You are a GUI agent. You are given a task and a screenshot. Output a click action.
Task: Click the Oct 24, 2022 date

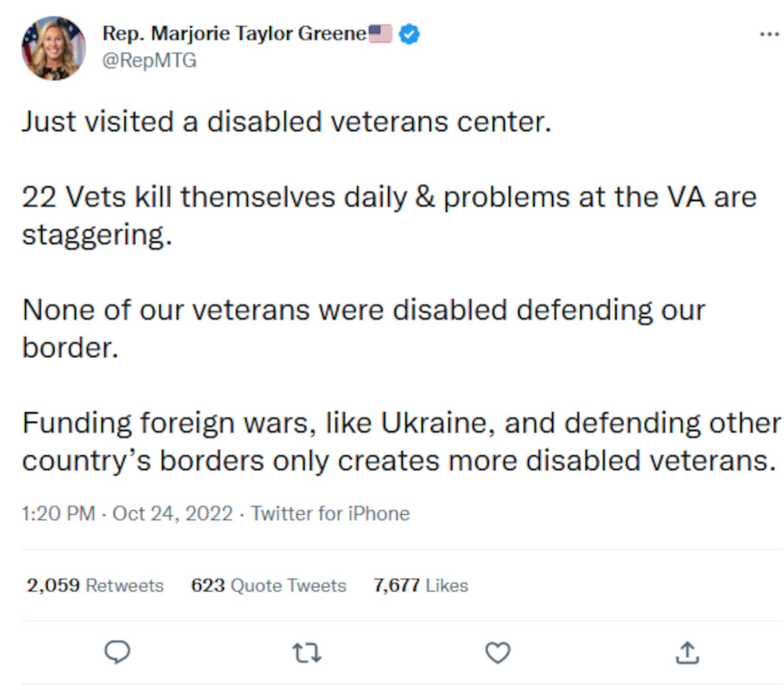coord(172,514)
